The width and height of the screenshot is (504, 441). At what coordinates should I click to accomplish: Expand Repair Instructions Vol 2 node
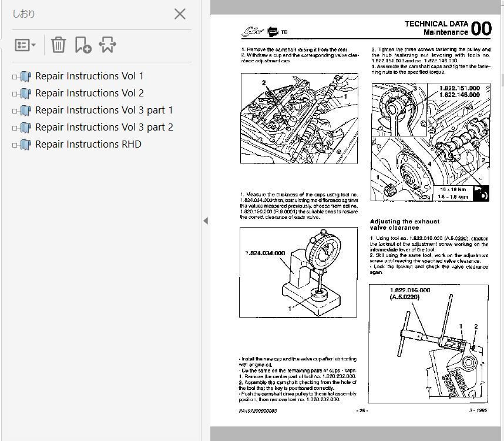15,94
